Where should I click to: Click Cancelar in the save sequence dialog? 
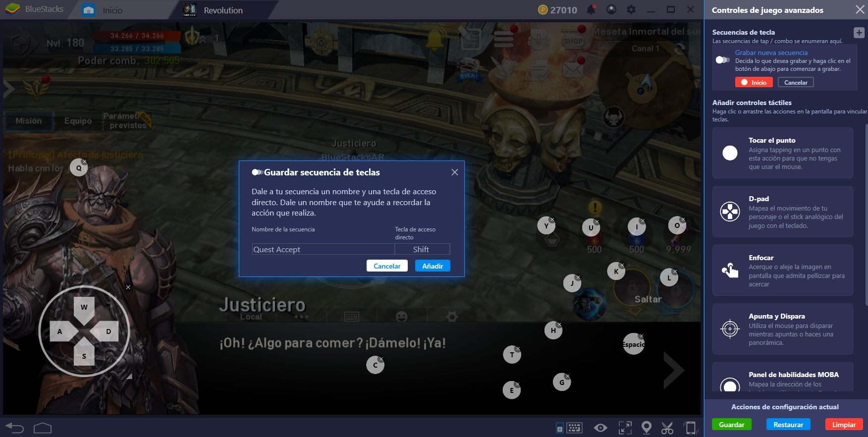click(x=387, y=266)
